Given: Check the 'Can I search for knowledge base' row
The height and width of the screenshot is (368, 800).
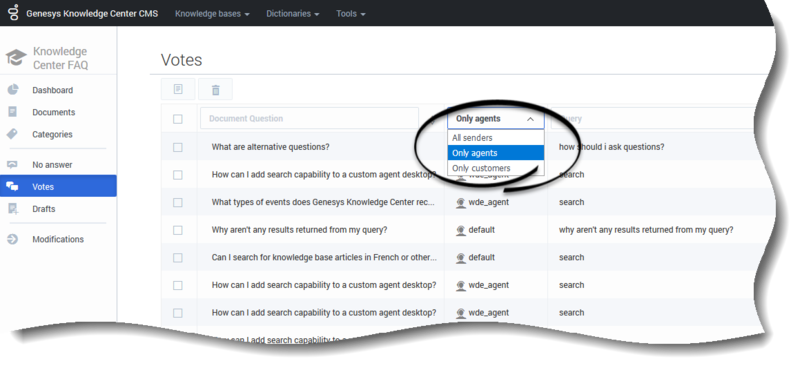Looking at the screenshot, I should [178, 258].
